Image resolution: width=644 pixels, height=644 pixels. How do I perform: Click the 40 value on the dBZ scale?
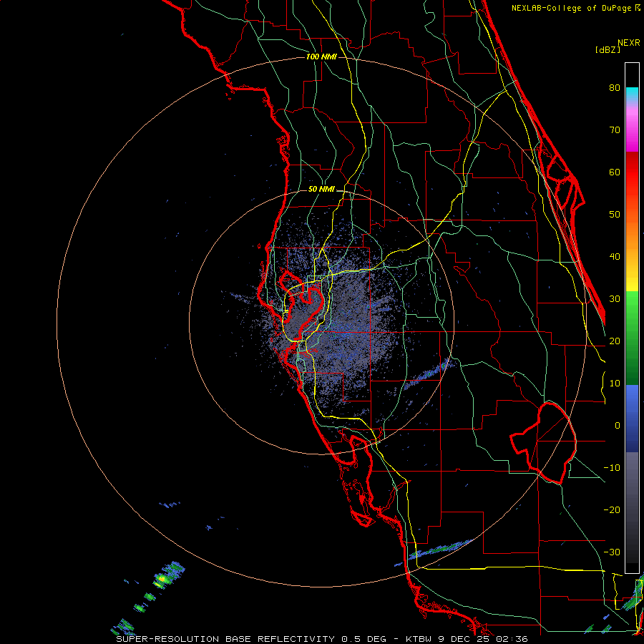click(615, 257)
